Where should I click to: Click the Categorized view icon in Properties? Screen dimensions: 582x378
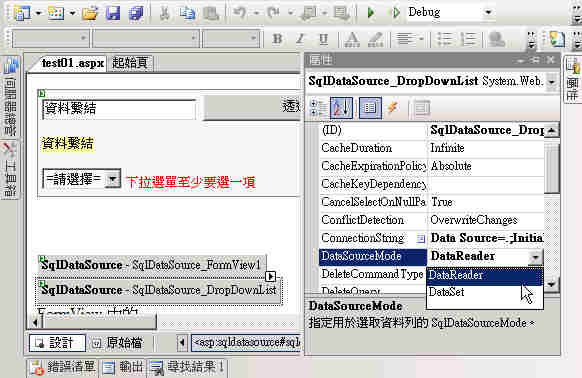point(317,108)
